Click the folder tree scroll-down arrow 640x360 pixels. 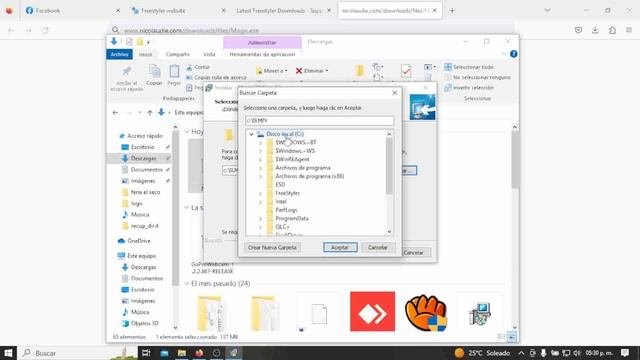coord(389,232)
